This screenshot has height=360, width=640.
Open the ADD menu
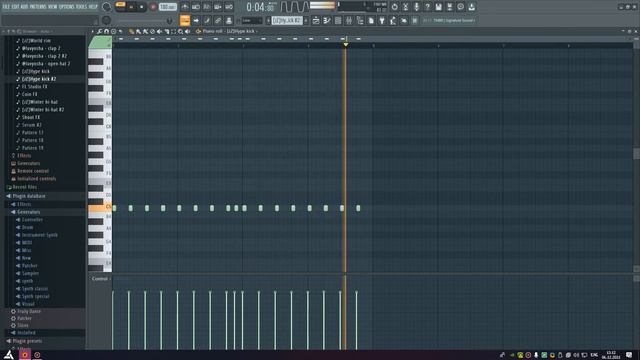click(x=24, y=7)
